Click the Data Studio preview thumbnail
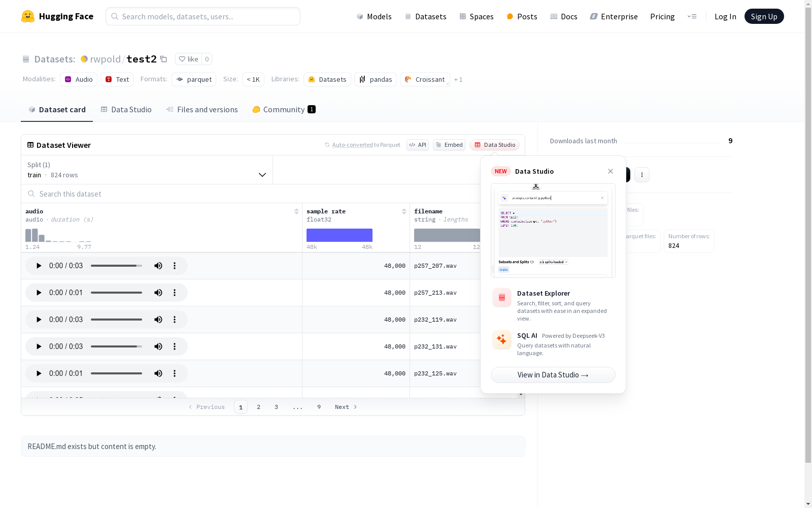 553,231
